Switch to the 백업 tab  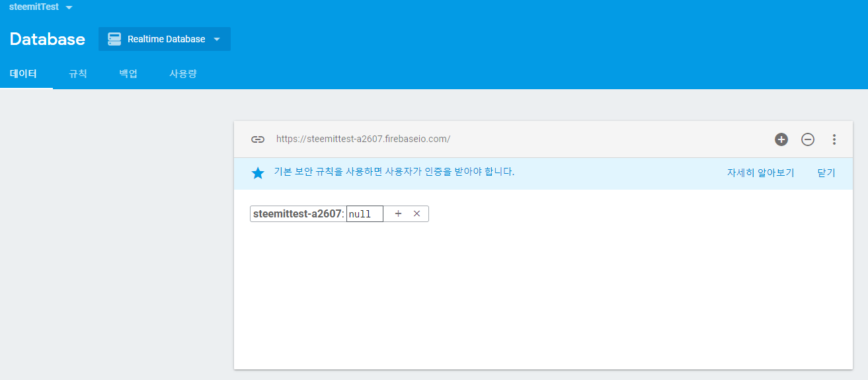click(128, 73)
